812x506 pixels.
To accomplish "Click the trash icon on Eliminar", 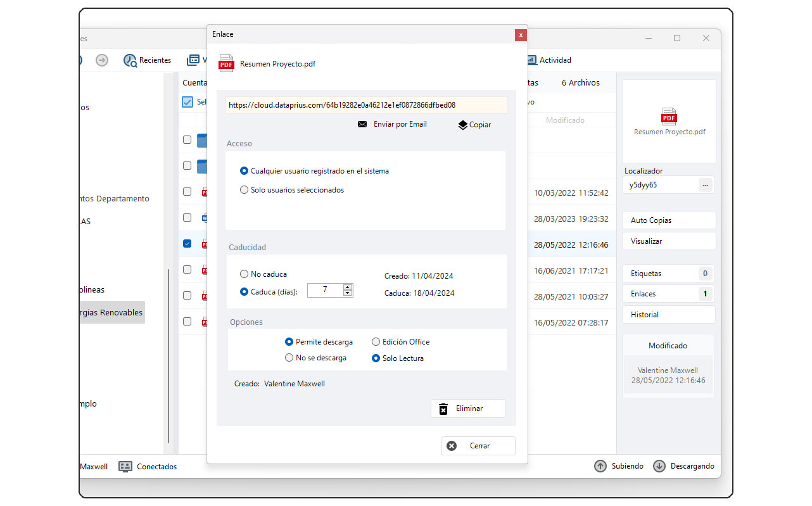I will (444, 408).
